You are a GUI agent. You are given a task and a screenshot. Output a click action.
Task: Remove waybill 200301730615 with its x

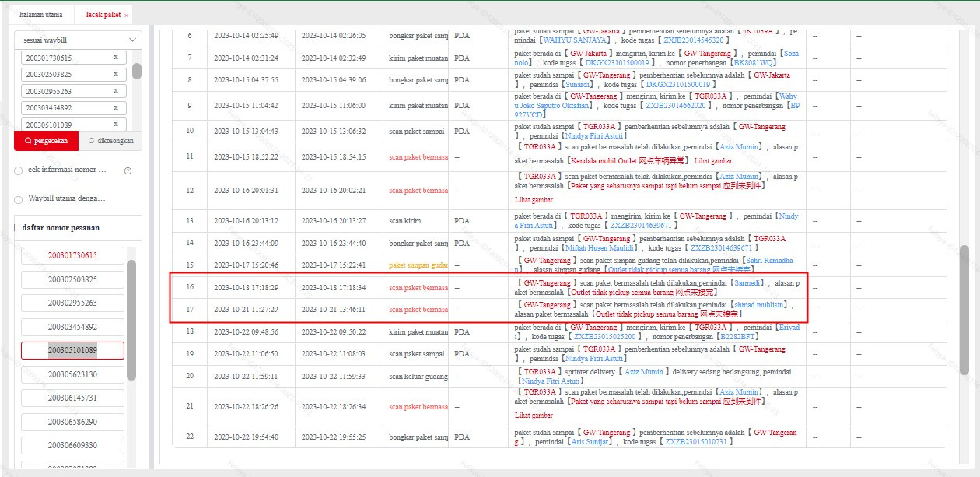[x=115, y=58]
